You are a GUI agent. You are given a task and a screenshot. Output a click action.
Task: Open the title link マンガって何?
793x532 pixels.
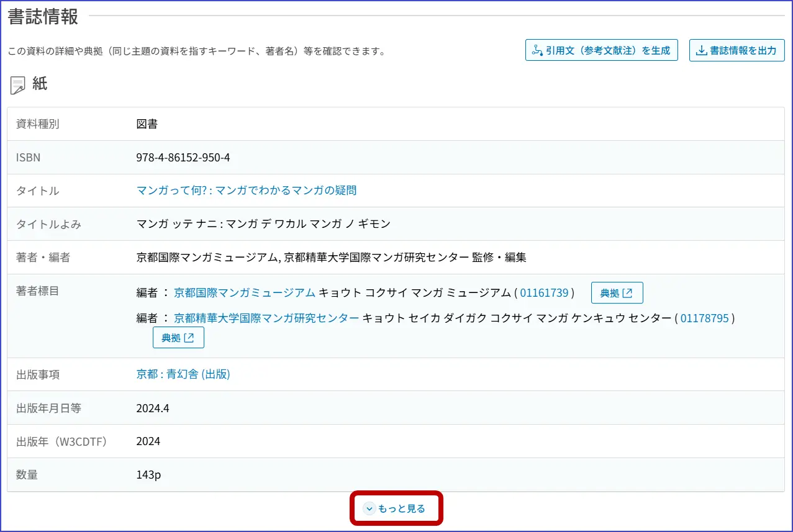coord(246,191)
